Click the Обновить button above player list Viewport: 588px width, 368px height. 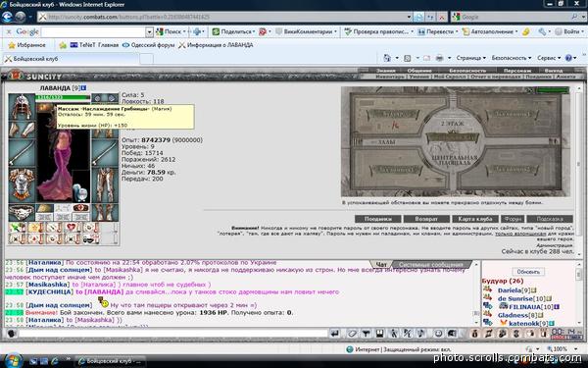pyautogui.click(x=528, y=272)
